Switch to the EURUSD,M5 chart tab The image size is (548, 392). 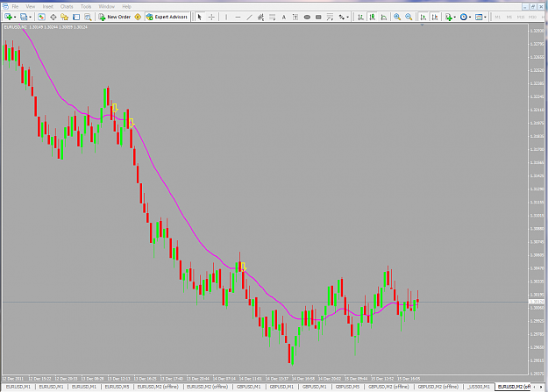point(117,387)
